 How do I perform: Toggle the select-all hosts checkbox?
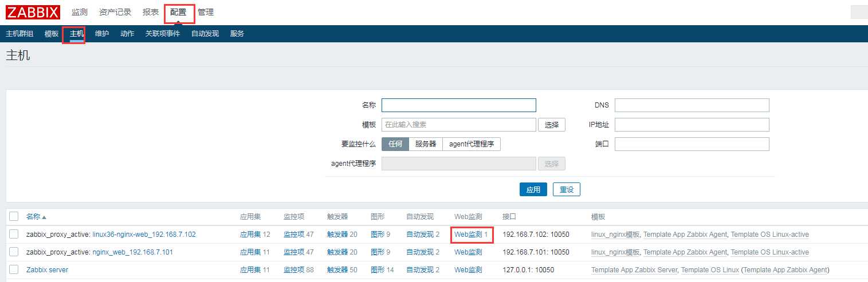[14, 217]
